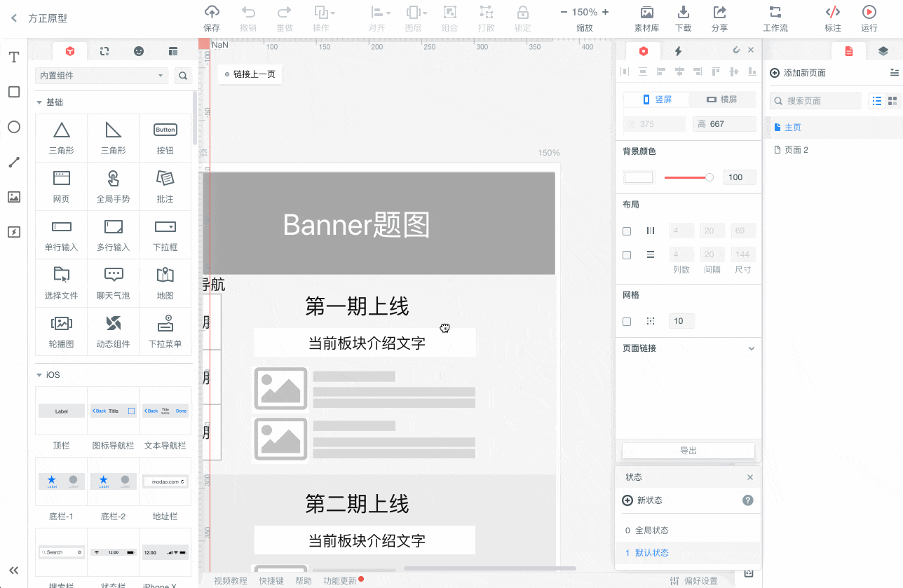
Task: Expand the 页面链接 section
Action: 752,348
